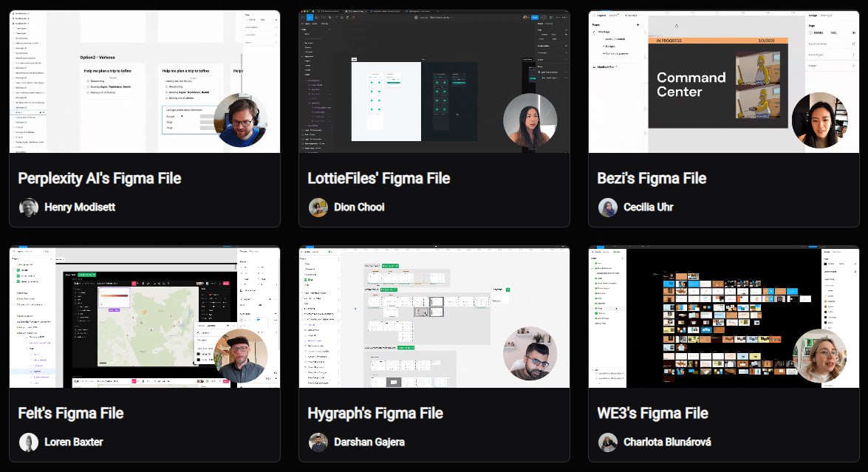The width and height of the screenshot is (868, 472).
Task: Click the presenter webcam bubble on LottieFiles card
Action: click(530, 120)
